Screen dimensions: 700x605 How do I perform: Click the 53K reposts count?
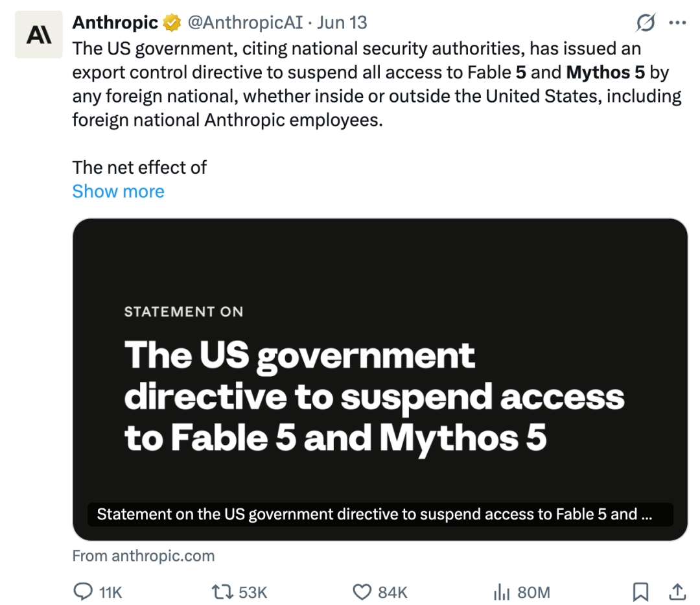253,593
